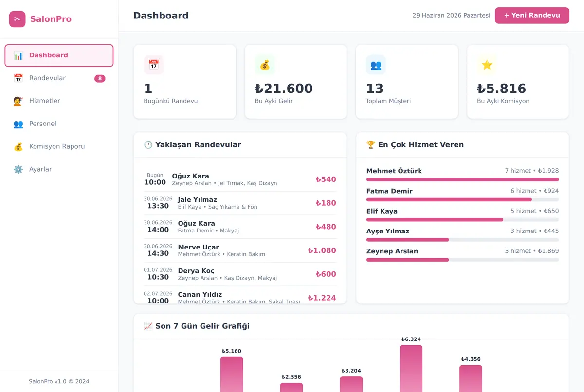This screenshot has height=392, width=584.
Task: Click the people icon on Toplam Müşteri card
Action: coord(376,65)
